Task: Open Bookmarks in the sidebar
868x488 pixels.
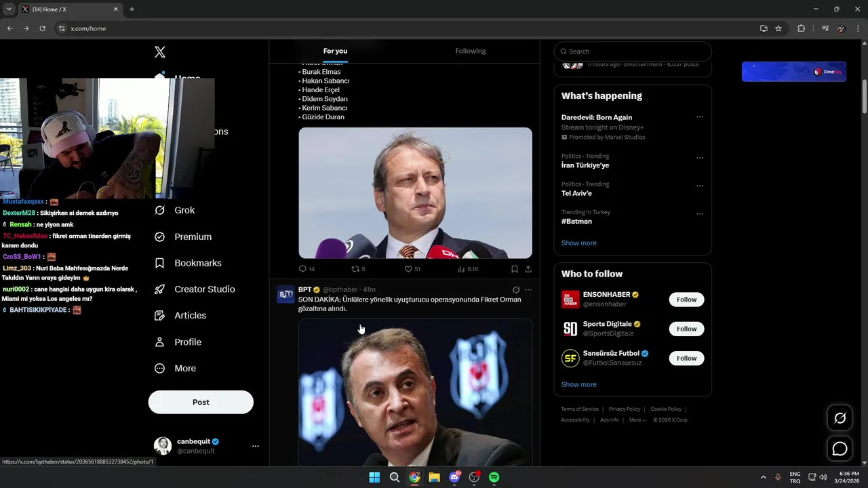Action: (188, 263)
